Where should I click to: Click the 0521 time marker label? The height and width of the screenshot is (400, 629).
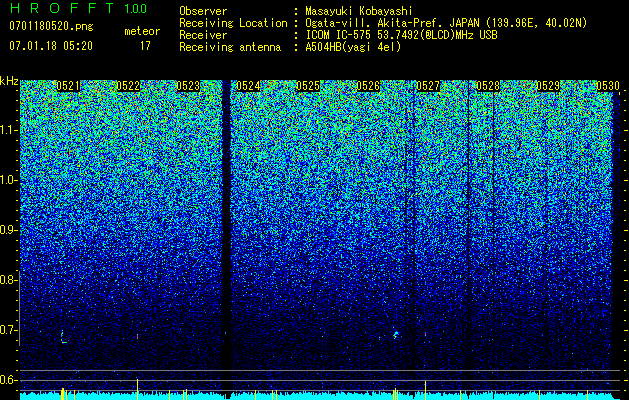(68, 86)
